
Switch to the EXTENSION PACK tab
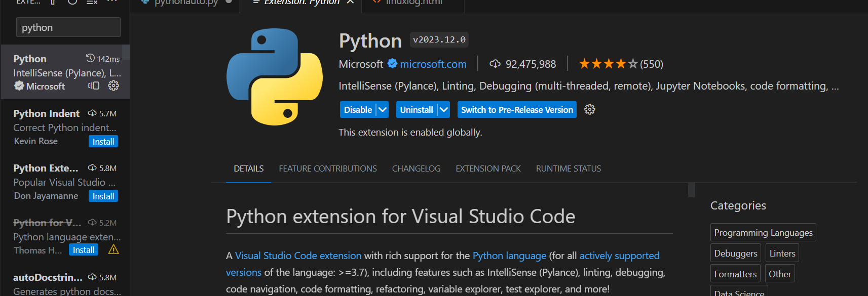tap(488, 168)
